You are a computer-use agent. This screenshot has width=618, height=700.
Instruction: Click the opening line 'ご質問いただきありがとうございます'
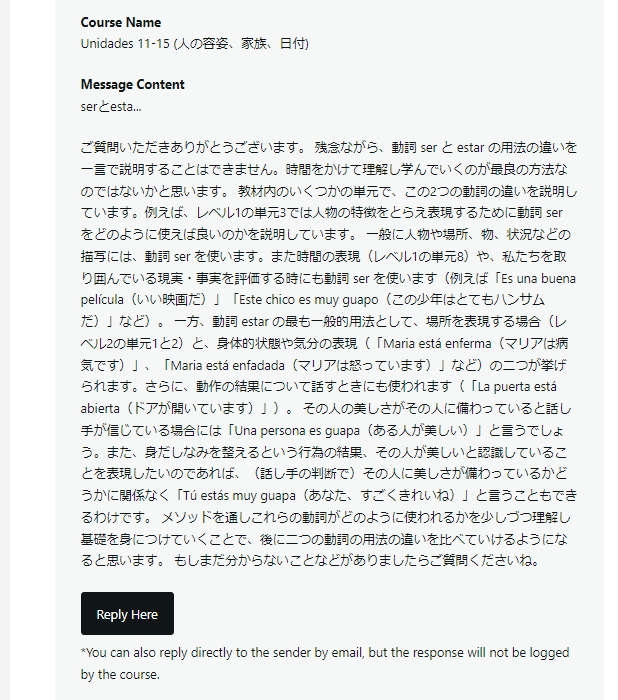click(x=193, y=147)
